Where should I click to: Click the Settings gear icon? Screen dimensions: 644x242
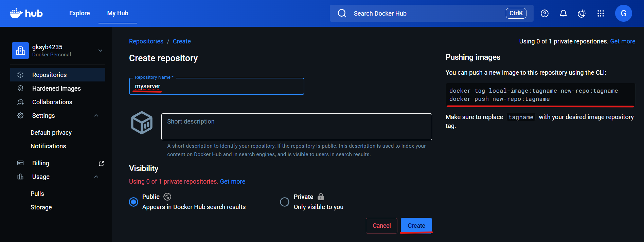coord(20,115)
